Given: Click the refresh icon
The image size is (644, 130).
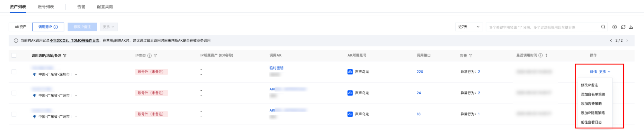Looking at the screenshot, I should (x=623, y=27).
